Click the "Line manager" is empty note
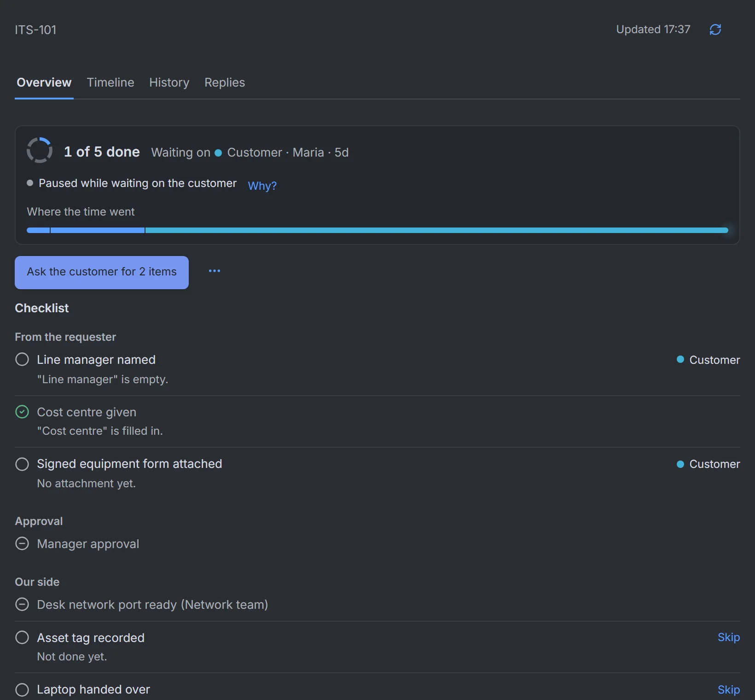 coord(103,379)
